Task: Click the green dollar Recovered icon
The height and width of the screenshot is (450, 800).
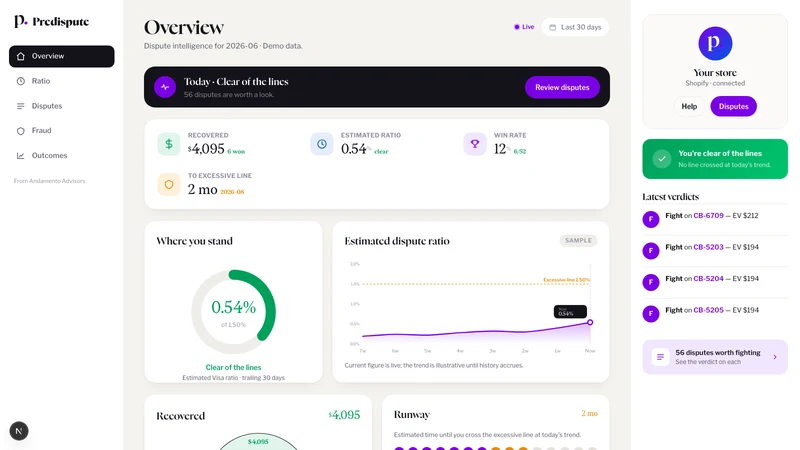Action: 169,144
